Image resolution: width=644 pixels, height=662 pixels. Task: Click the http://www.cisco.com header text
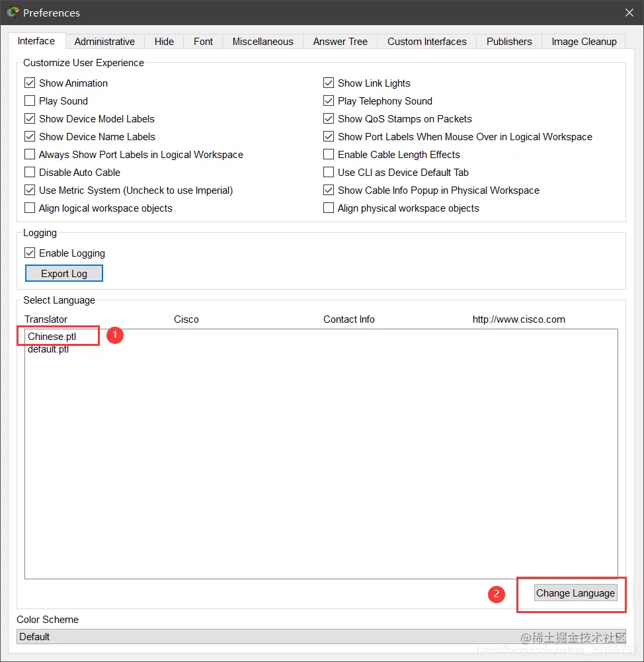click(518, 319)
